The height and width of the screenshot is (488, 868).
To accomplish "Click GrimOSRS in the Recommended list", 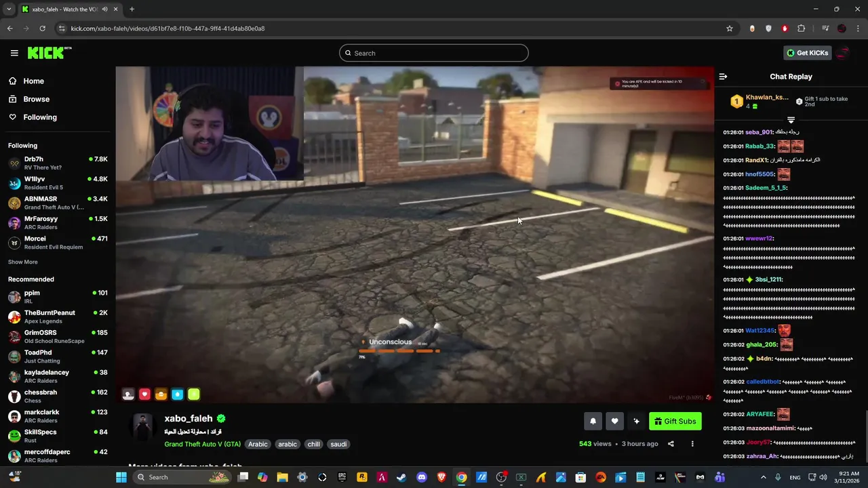I will point(58,336).
